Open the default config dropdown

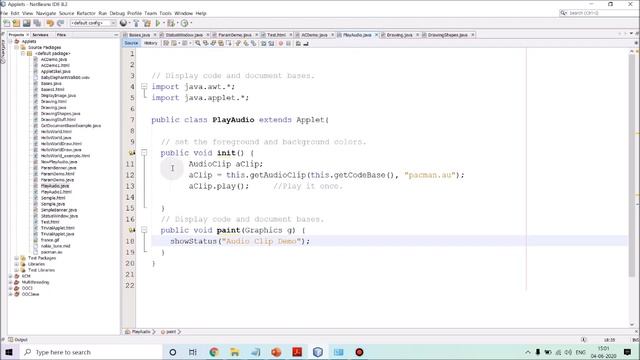[93, 23]
